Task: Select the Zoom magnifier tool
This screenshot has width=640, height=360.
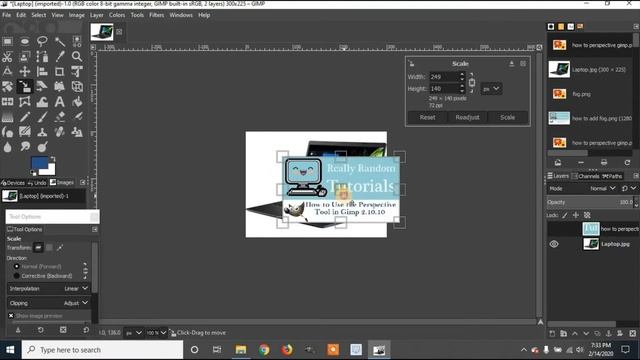Action: [x=77, y=56]
